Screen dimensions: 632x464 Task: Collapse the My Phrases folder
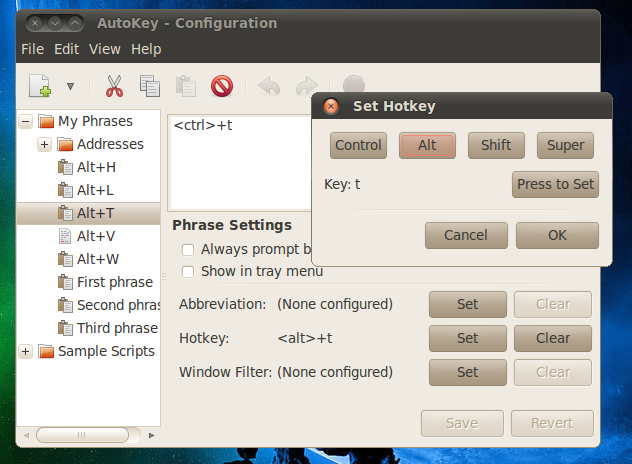tap(25, 121)
